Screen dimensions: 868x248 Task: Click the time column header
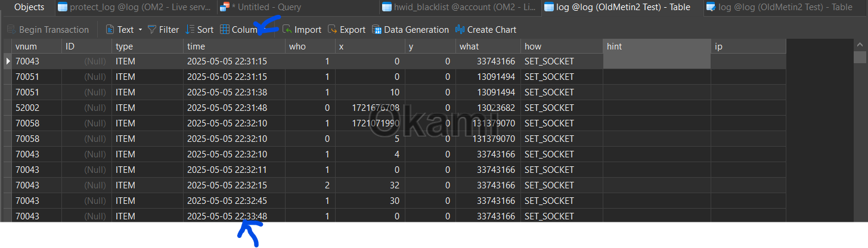tap(234, 46)
